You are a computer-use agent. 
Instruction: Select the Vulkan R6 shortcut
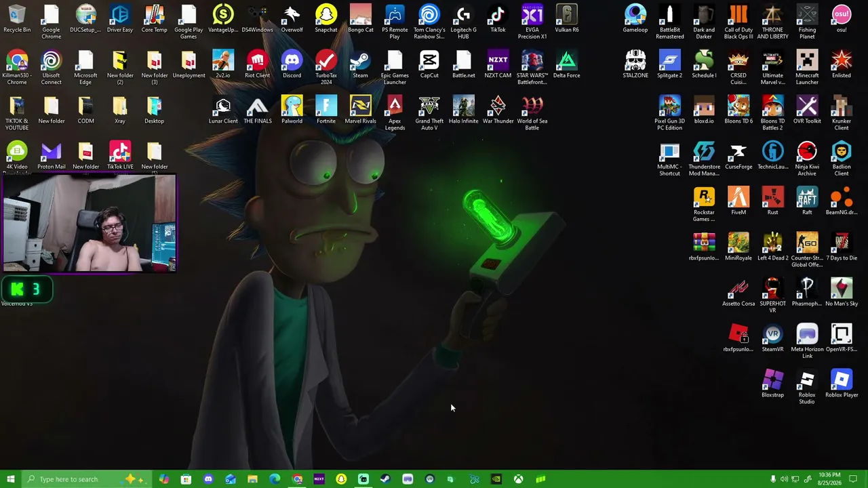click(x=566, y=19)
